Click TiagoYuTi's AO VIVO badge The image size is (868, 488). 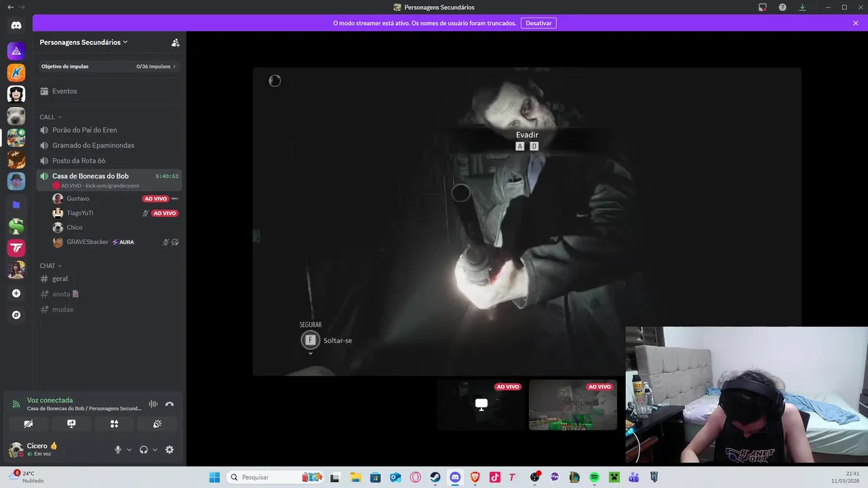pyautogui.click(x=165, y=213)
